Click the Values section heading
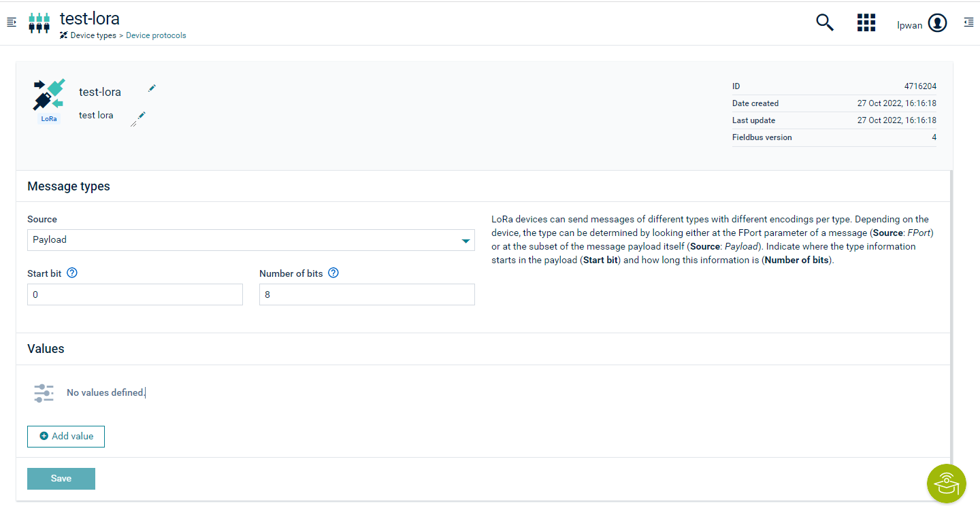980x506 pixels. 46,349
